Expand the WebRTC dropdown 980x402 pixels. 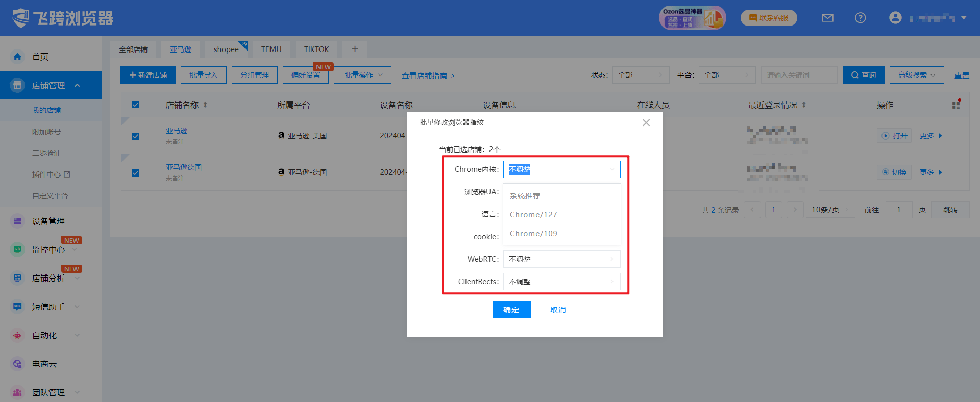tap(561, 259)
